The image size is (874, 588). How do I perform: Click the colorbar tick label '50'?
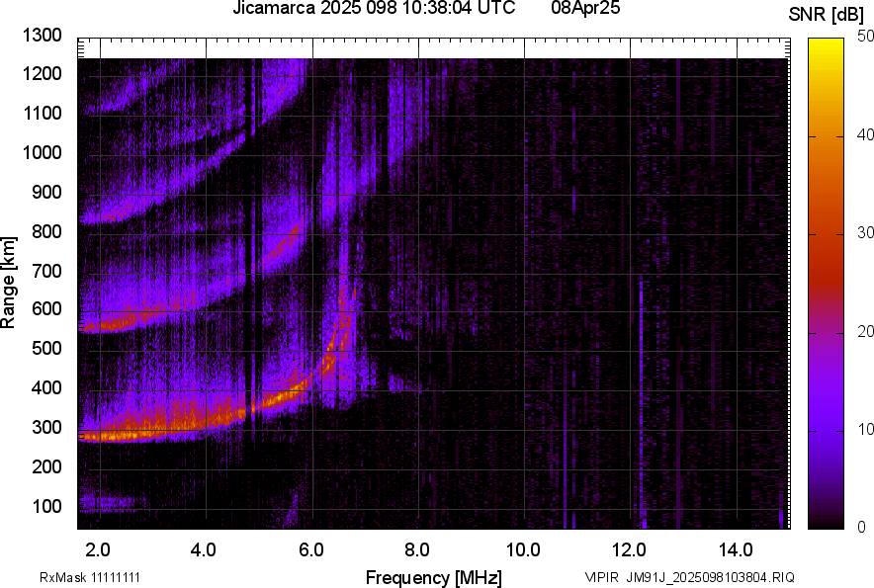pyautogui.click(x=865, y=37)
